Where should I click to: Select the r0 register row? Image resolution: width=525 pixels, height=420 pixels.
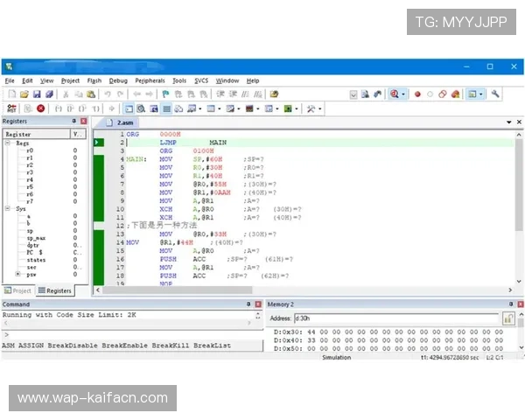[x=31, y=150]
